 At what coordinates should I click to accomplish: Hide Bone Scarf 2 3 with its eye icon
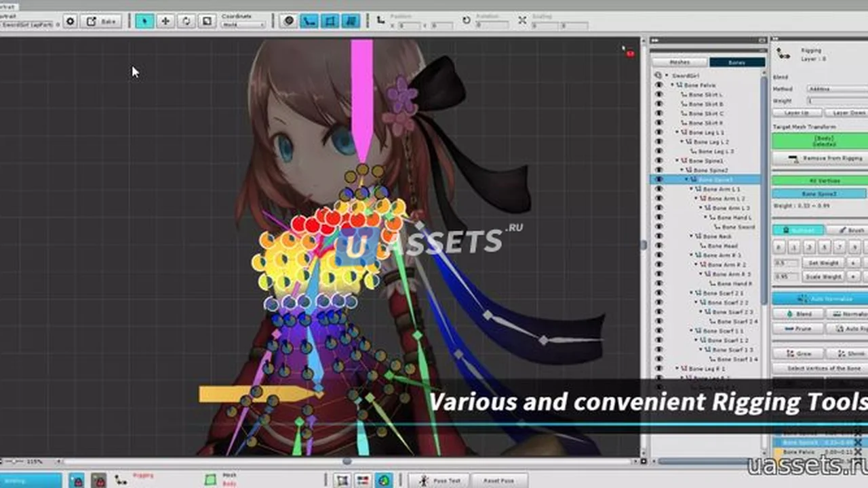pyautogui.click(x=658, y=312)
